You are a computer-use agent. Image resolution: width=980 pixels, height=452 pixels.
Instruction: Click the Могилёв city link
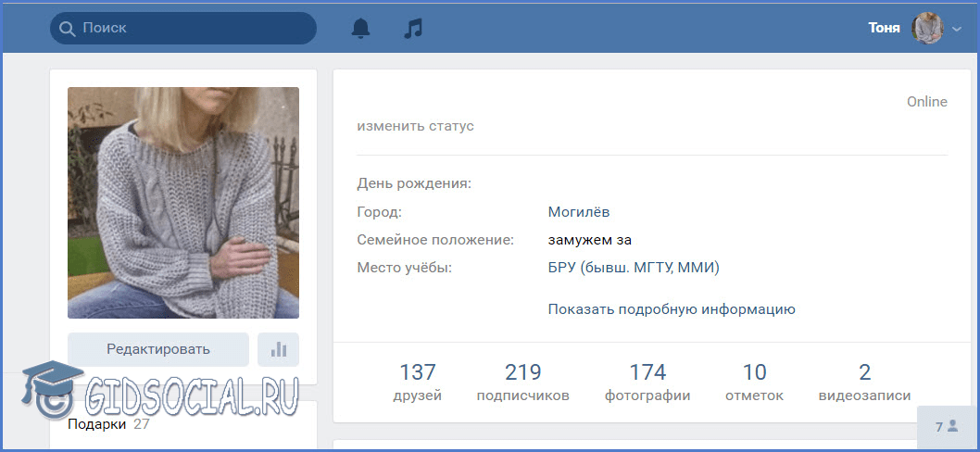click(579, 212)
